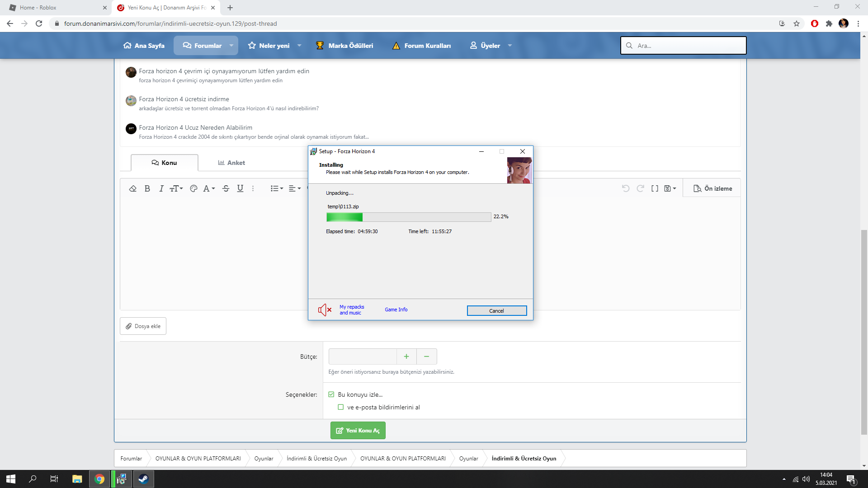Image resolution: width=868 pixels, height=488 pixels.
Task: Open Steam from the taskbar
Action: (x=143, y=479)
